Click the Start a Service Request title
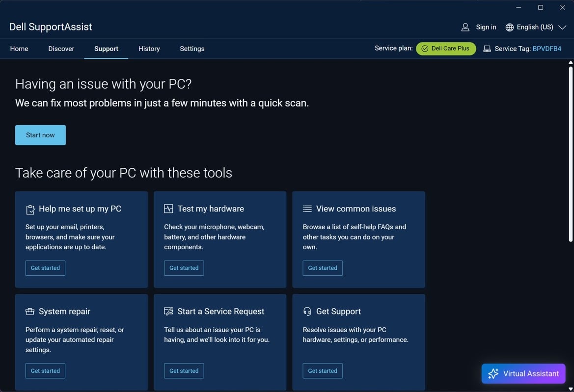This screenshot has height=392, width=574. (221, 311)
